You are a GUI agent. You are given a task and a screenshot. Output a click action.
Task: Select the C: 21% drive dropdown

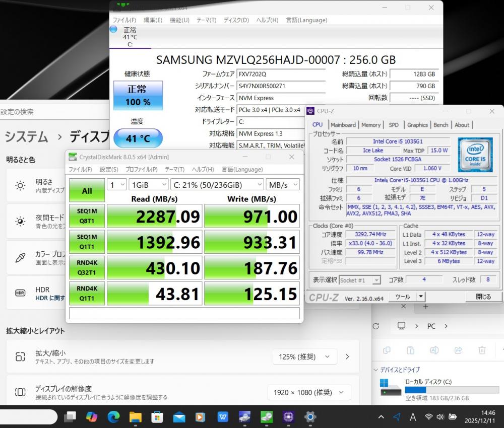point(217,185)
